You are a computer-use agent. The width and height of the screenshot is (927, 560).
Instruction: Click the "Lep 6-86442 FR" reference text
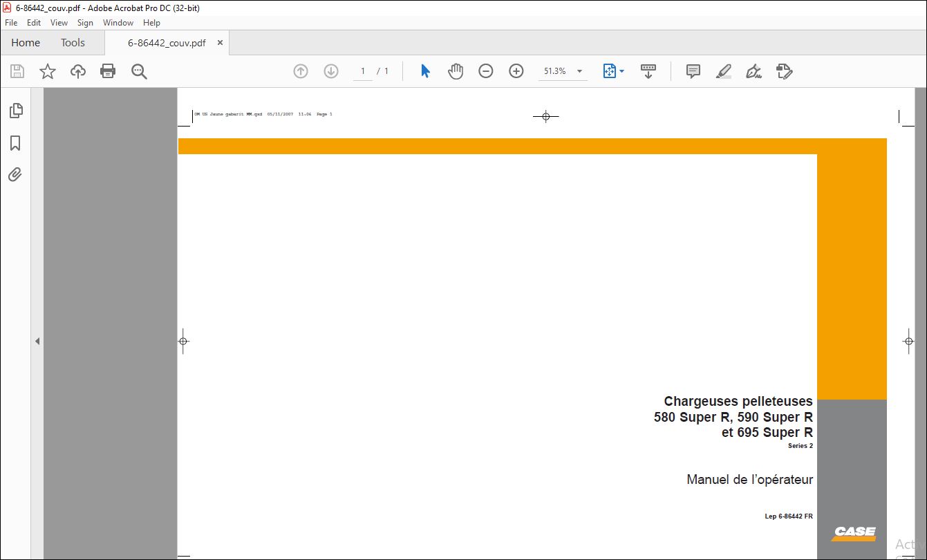[x=789, y=516]
